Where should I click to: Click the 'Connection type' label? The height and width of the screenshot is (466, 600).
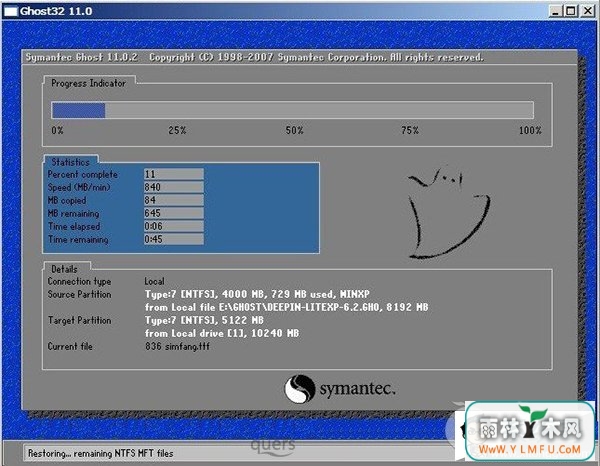[x=79, y=281]
